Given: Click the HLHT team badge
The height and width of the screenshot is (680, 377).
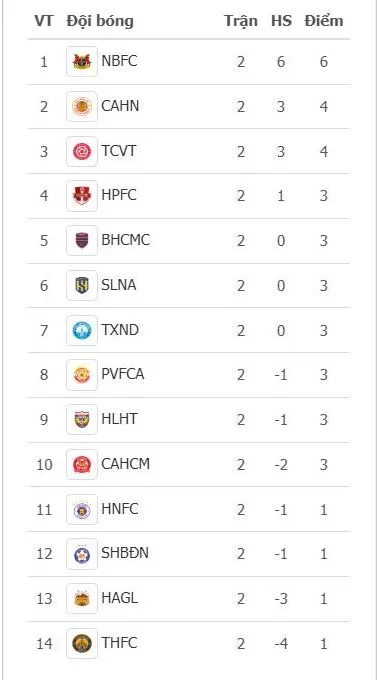Looking at the screenshot, I should (82, 420).
